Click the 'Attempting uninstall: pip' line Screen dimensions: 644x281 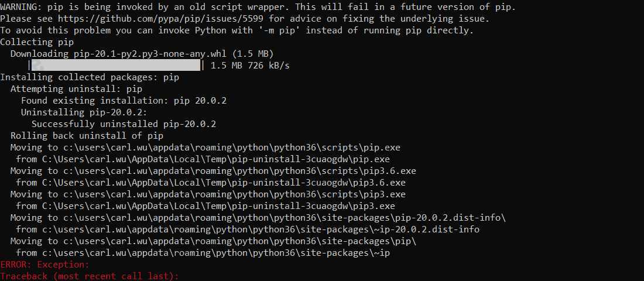(76, 89)
